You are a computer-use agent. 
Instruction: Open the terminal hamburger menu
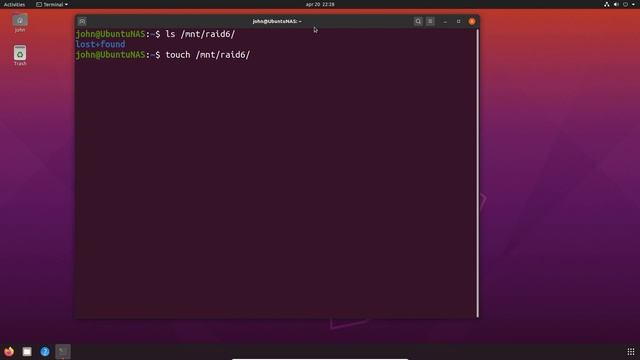(430, 21)
